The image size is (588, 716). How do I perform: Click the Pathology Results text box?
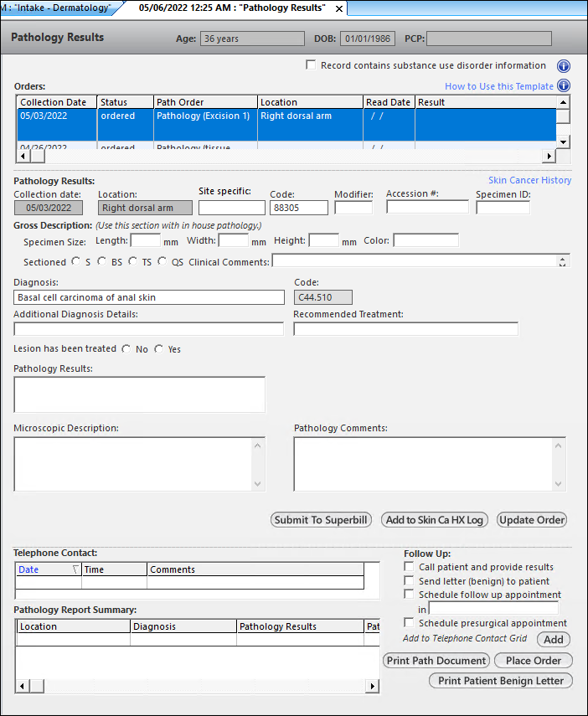point(139,394)
